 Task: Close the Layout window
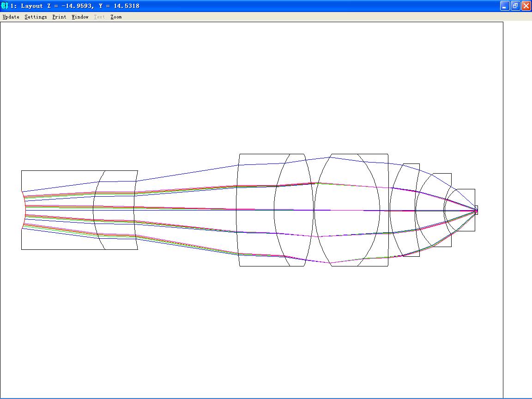[526, 6]
